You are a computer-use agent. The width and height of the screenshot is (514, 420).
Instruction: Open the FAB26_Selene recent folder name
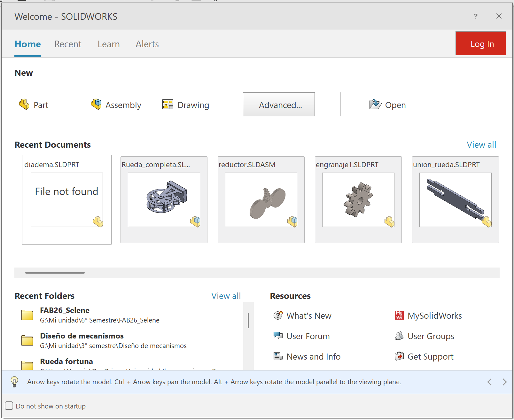pyautogui.click(x=65, y=310)
